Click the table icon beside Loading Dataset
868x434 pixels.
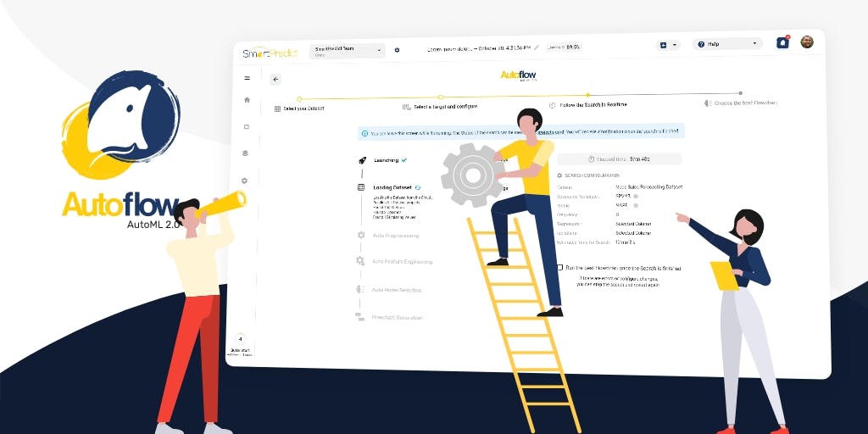coord(361,187)
